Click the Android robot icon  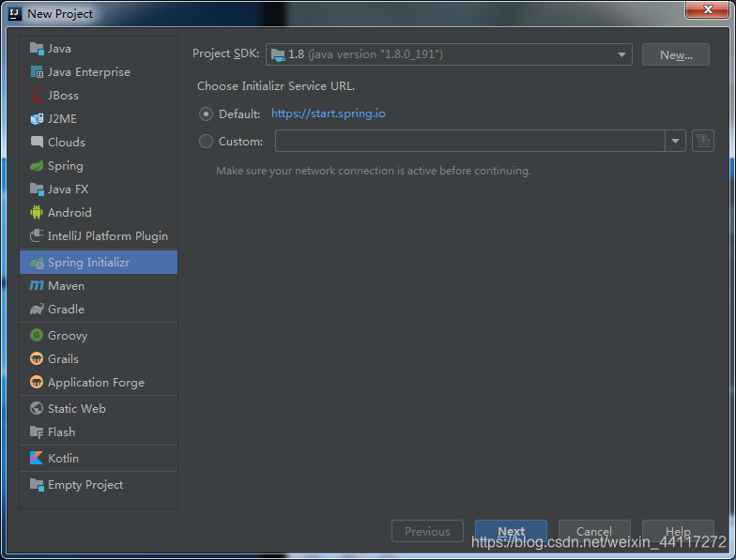point(37,212)
